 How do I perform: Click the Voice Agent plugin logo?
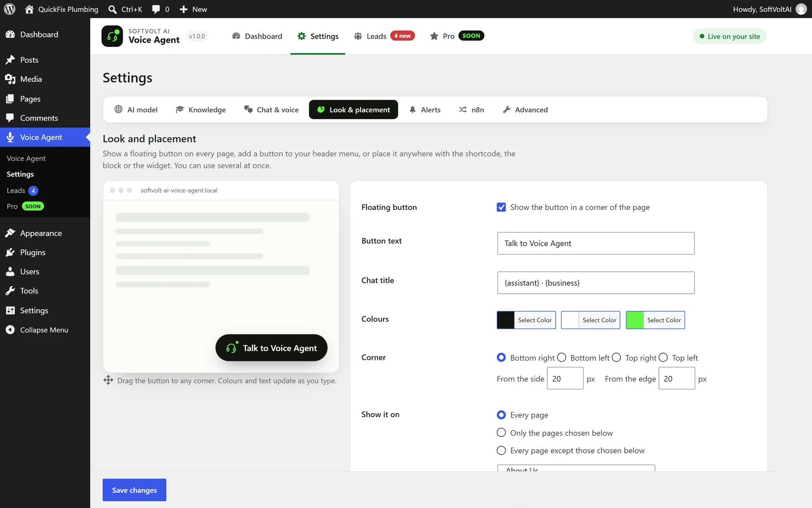click(x=112, y=36)
